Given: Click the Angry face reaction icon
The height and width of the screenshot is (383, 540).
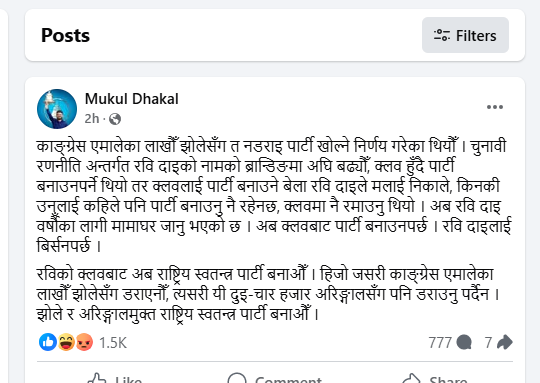Looking at the screenshot, I should pos(84,342).
